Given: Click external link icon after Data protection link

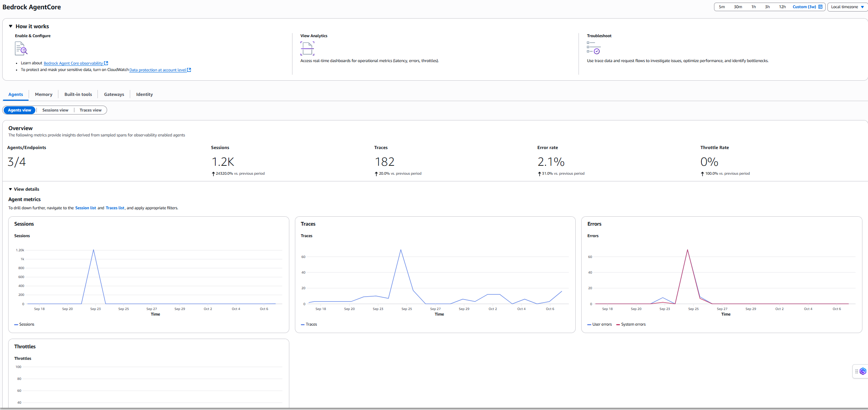Looking at the screenshot, I should 189,70.
